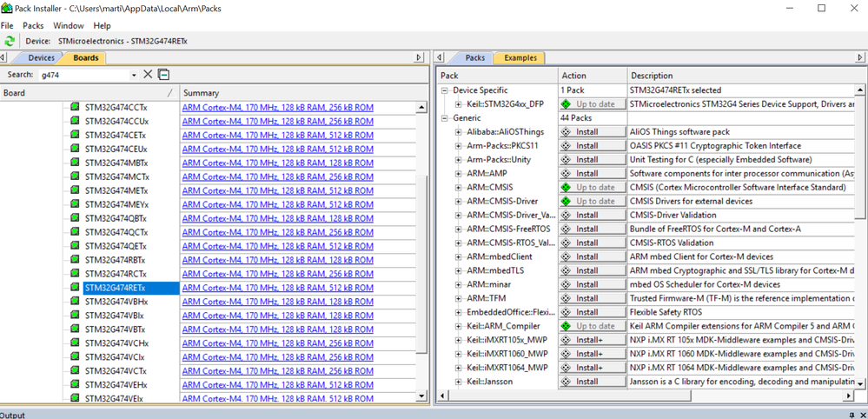
Task: Switch to the Examples tab
Action: click(520, 57)
